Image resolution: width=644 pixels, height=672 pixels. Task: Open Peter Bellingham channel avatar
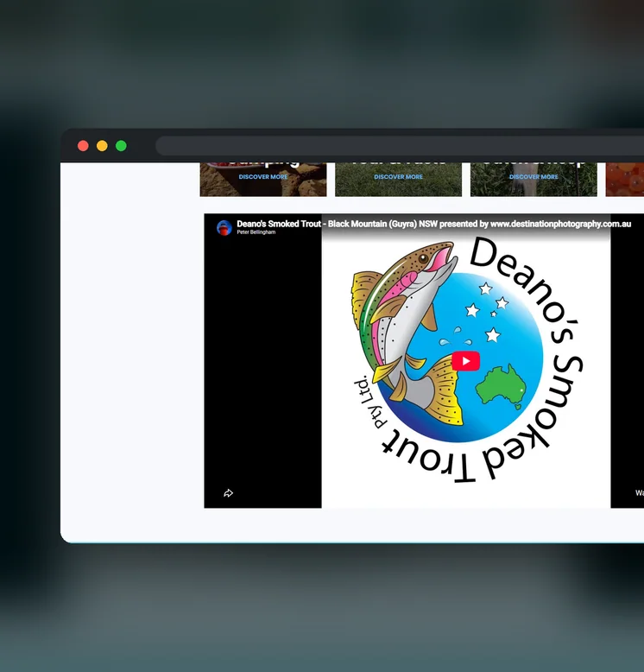[x=224, y=227]
